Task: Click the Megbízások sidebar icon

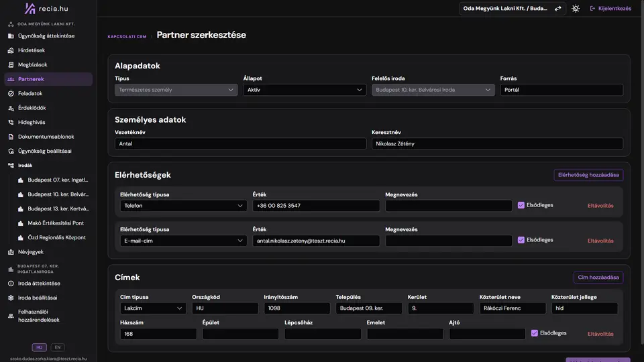Action: tap(11, 65)
